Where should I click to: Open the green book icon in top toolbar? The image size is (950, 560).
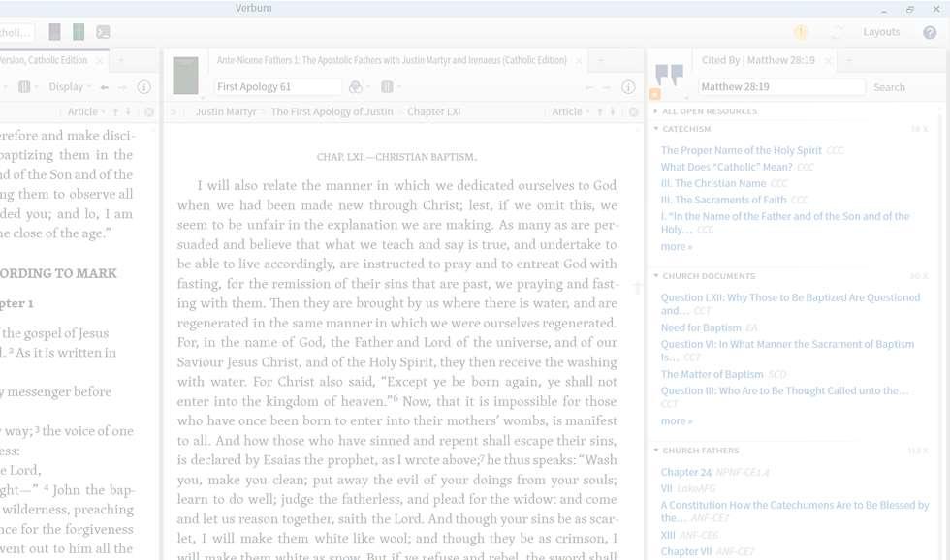pos(79,32)
